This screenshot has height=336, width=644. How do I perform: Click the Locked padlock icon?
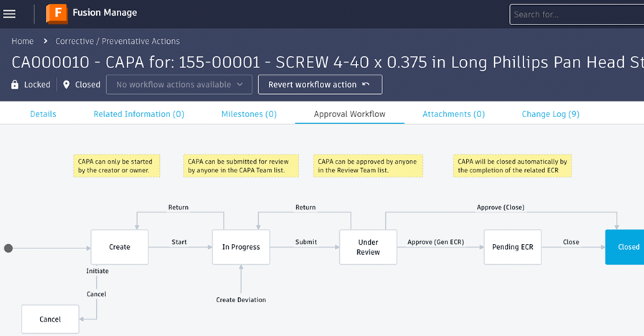(14, 85)
